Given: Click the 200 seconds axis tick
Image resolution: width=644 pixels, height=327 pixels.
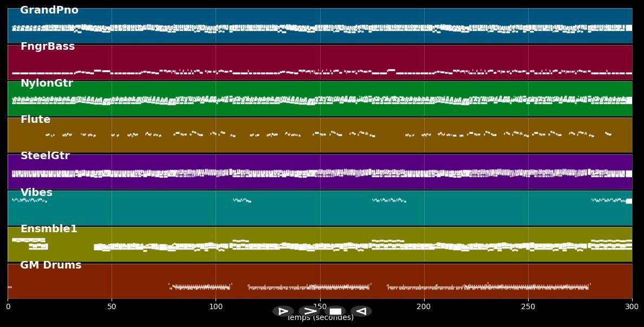Looking at the screenshot, I should tap(424, 307).
